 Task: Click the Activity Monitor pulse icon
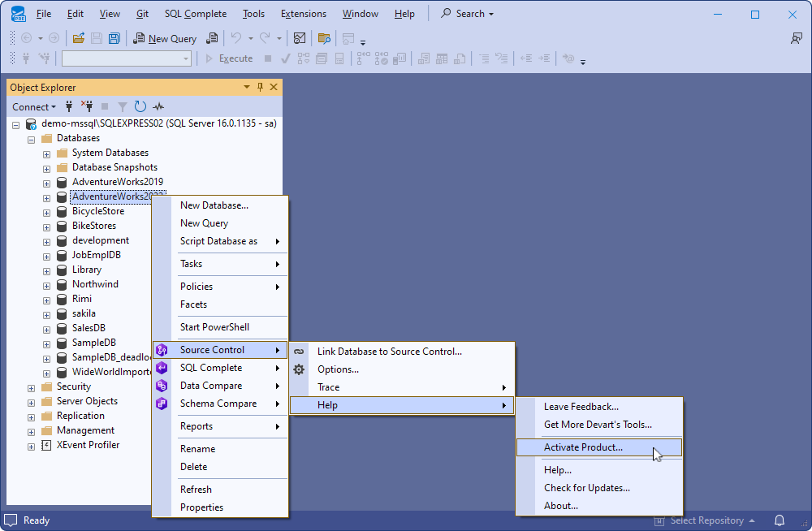pyautogui.click(x=158, y=106)
